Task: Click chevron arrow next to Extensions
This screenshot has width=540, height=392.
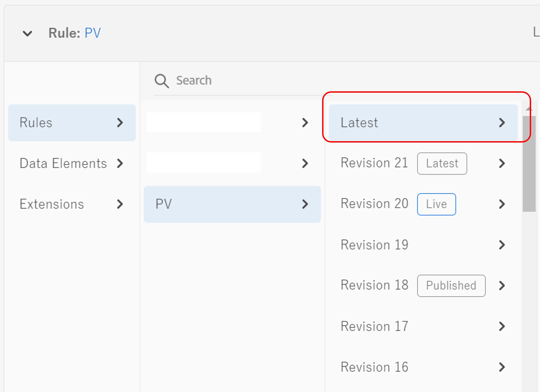Action: point(120,204)
